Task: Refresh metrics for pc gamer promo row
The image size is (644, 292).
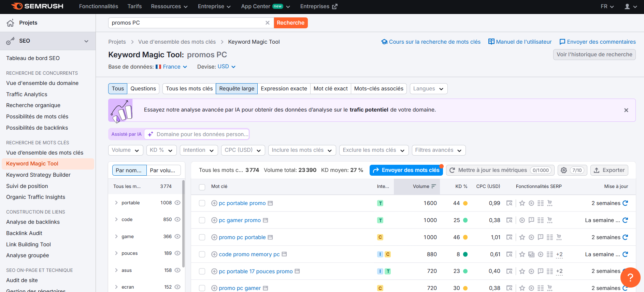Action: (625, 220)
